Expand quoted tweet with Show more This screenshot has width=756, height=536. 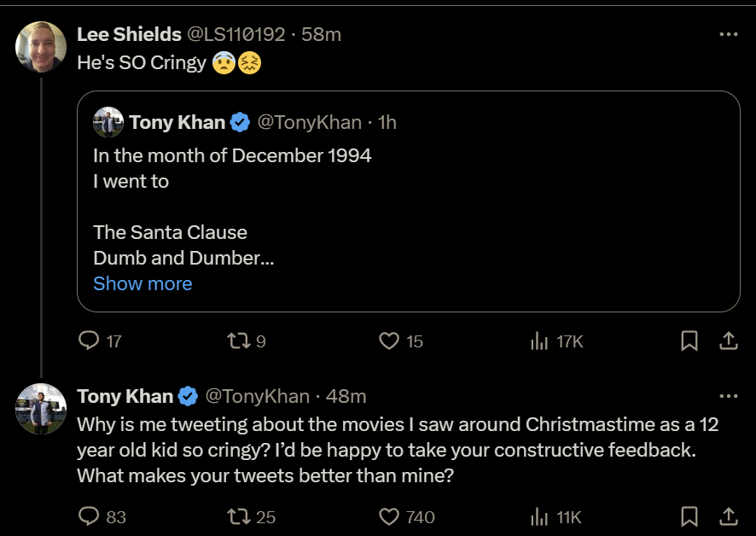[x=142, y=283]
